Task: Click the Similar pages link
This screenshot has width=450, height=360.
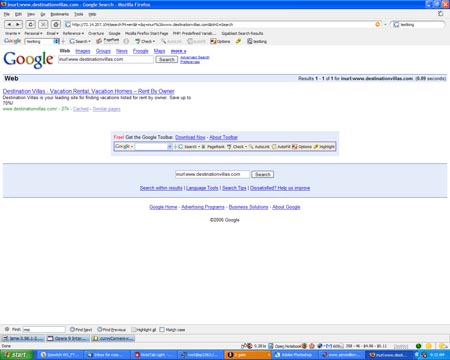Action: point(106,109)
